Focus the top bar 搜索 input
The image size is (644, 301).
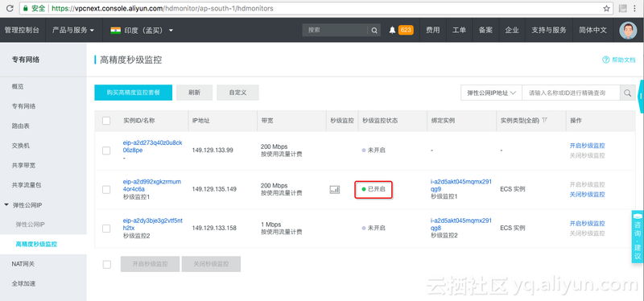pyautogui.click(x=336, y=30)
